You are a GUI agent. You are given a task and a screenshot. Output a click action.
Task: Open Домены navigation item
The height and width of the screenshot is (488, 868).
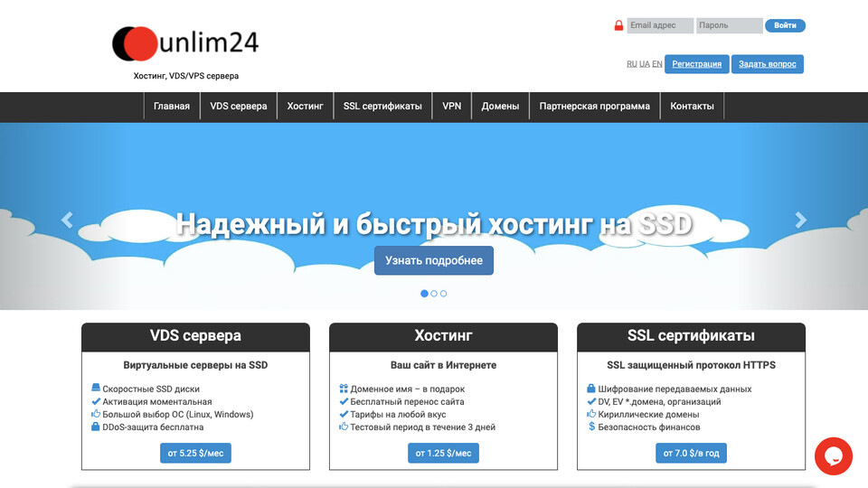[x=500, y=107]
